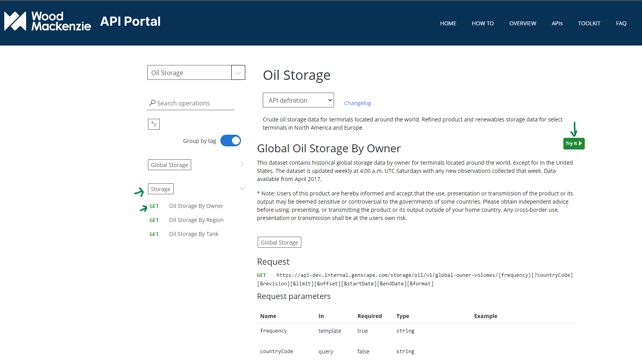Click the Global Storage tag under description
The image size is (642, 364).
click(x=279, y=243)
